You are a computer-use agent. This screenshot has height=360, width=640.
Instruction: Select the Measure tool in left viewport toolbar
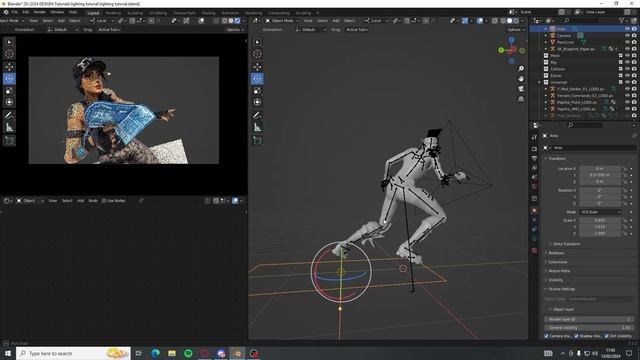(x=9, y=128)
